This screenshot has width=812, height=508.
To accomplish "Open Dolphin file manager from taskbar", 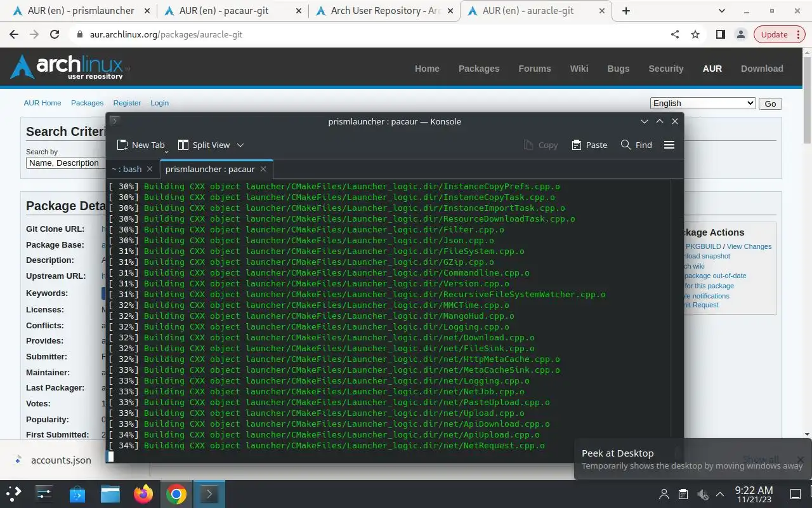I will [110, 493].
